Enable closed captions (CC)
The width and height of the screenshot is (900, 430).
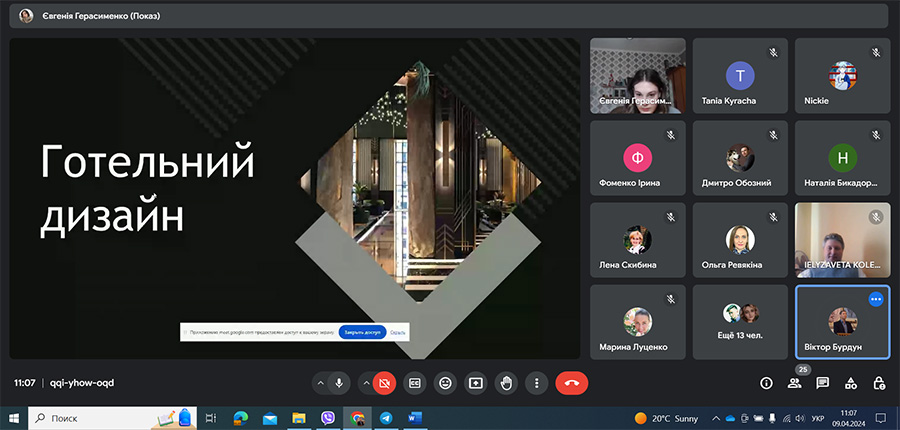414,383
